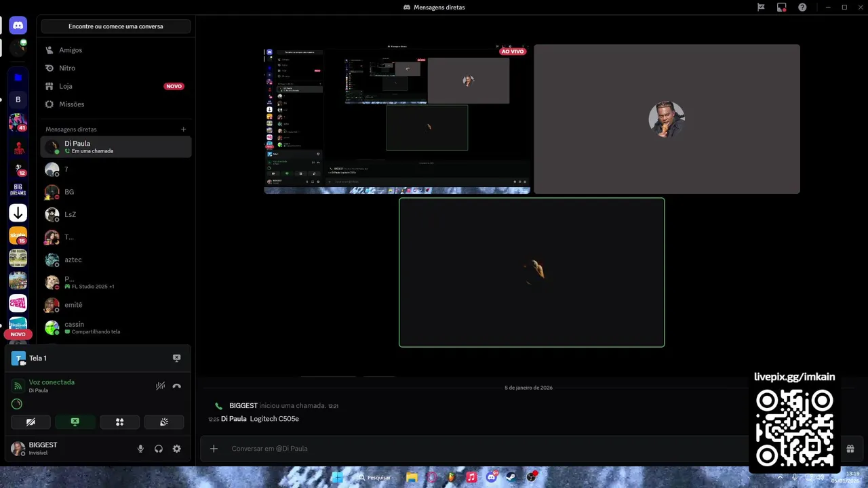
Task: Open activities button in voice panel
Action: (x=119, y=422)
